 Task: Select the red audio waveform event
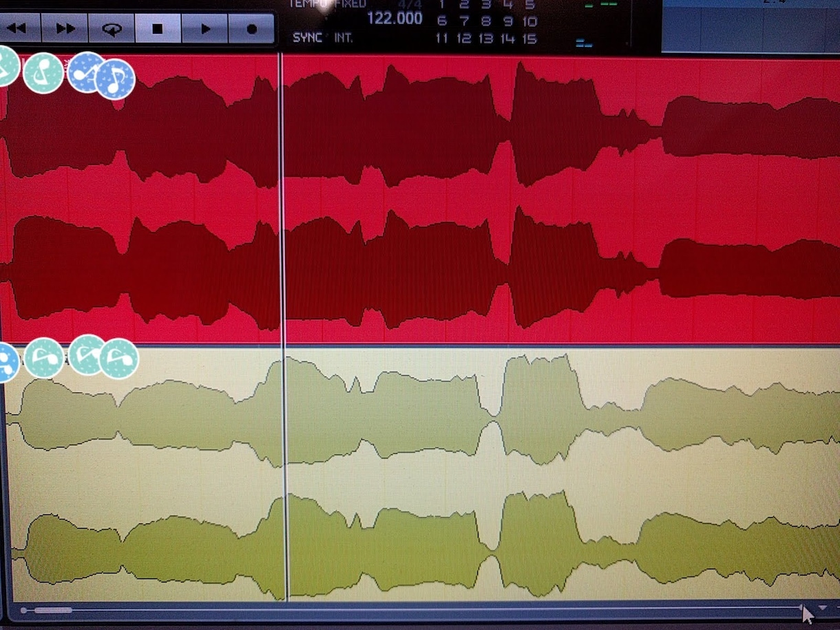pos(420,198)
